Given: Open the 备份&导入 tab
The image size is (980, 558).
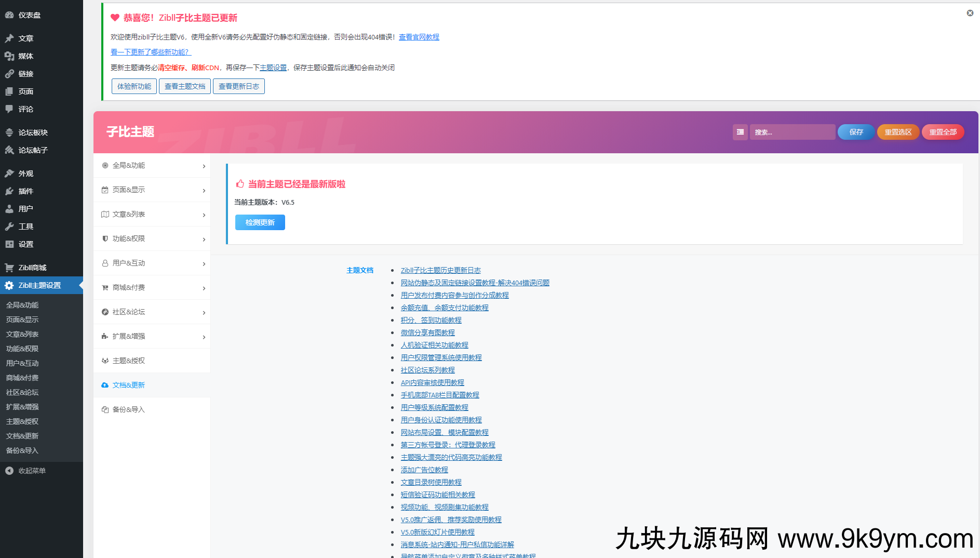Looking at the screenshot, I should click(x=129, y=409).
